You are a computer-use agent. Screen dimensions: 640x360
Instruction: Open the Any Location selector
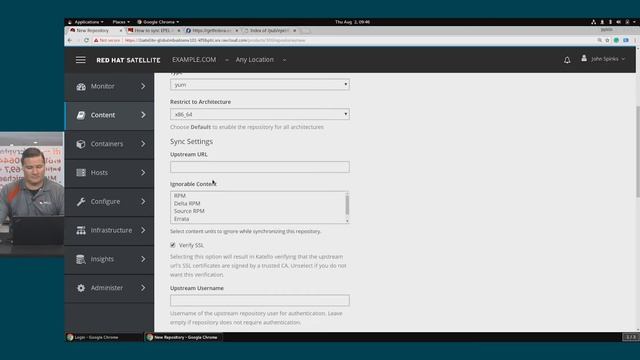coord(261,60)
